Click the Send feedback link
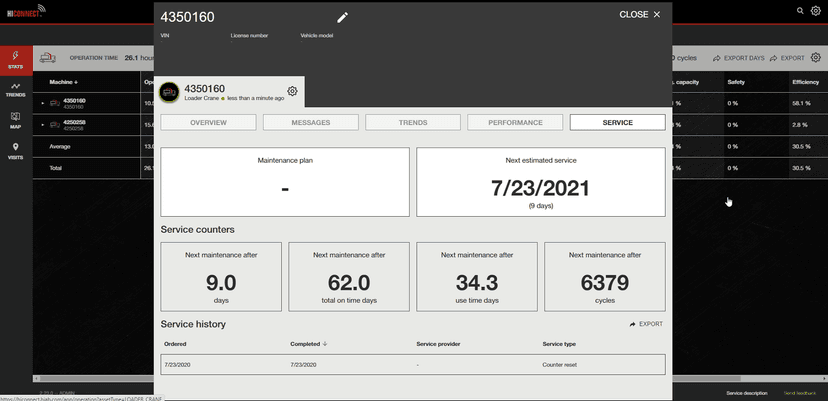Viewport: 828px width, 401px height. tap(802, 393)
